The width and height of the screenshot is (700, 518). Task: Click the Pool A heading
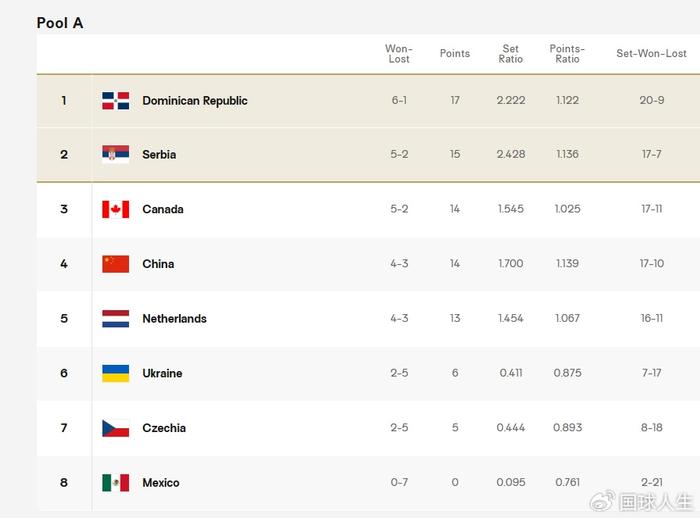(x=60, y=23)
